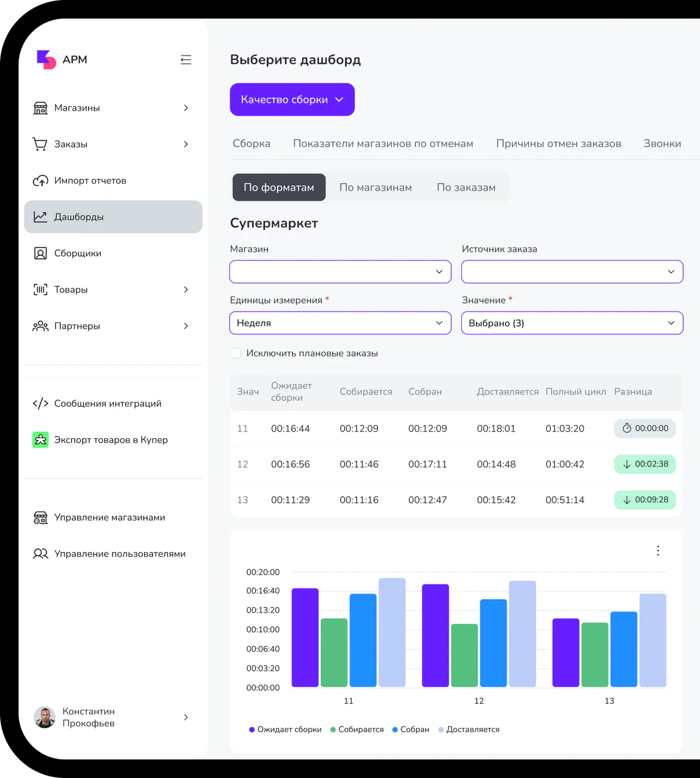This screenshot has width=700, height=778.
Task: Click the Экспорт товаров в Купер icon
Action: pyautogui.click(x=40, y=440)
